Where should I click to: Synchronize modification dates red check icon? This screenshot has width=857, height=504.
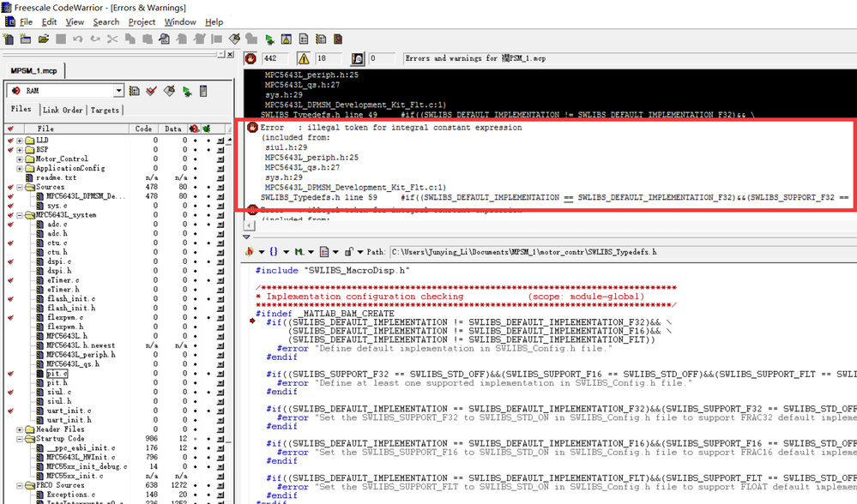[151, 91]
